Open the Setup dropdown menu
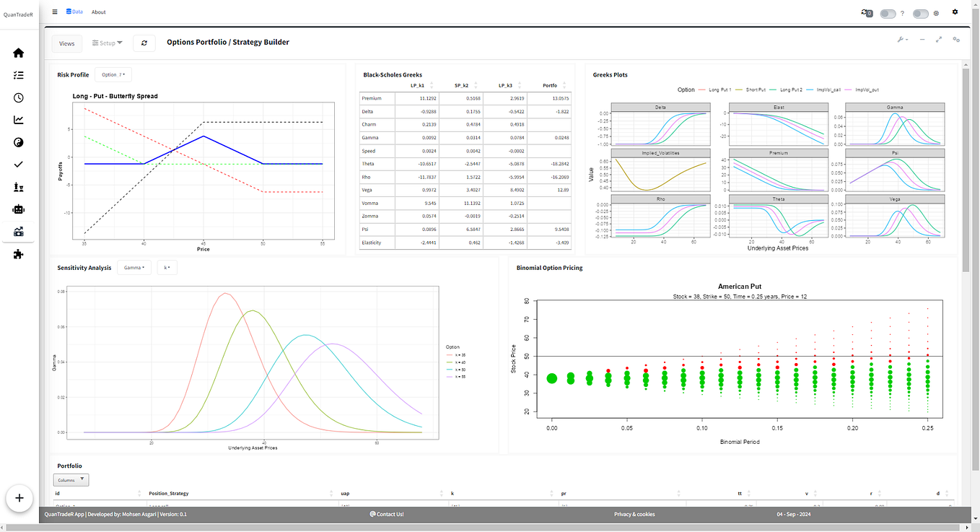This screenshot has height=532, width=980. (x=107, y=43)
